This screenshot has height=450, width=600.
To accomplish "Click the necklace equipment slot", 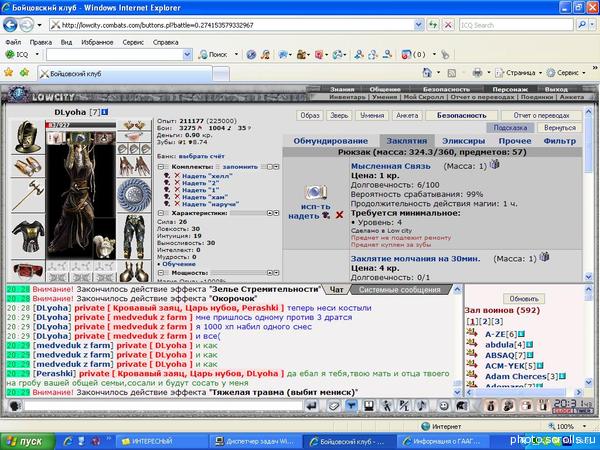I will point(134,137).
